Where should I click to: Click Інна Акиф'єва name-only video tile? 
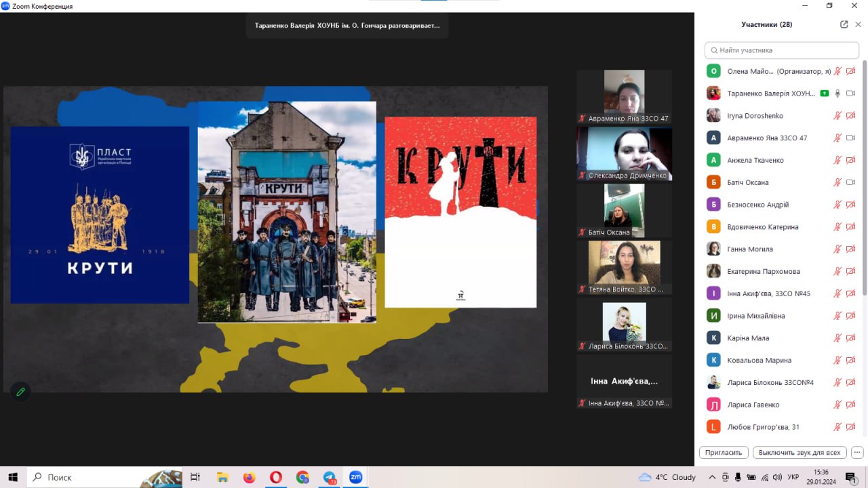pos(624,382)
